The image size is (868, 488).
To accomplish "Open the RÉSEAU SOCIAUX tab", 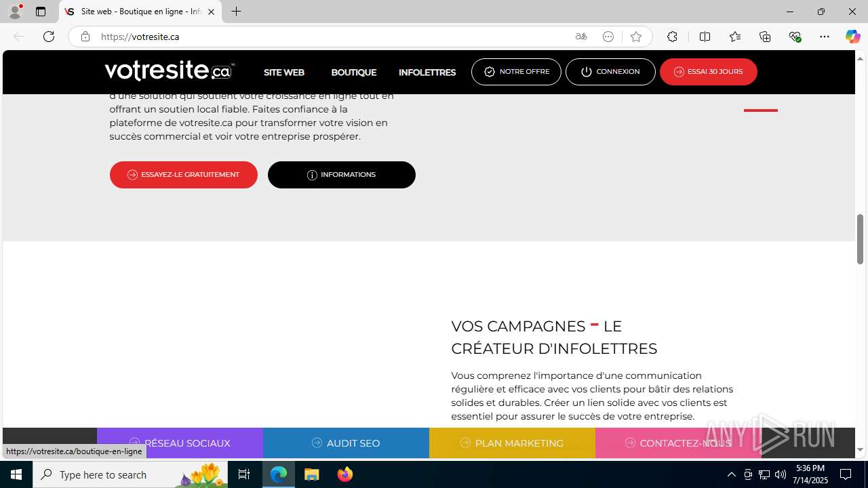I will [180, 443].
